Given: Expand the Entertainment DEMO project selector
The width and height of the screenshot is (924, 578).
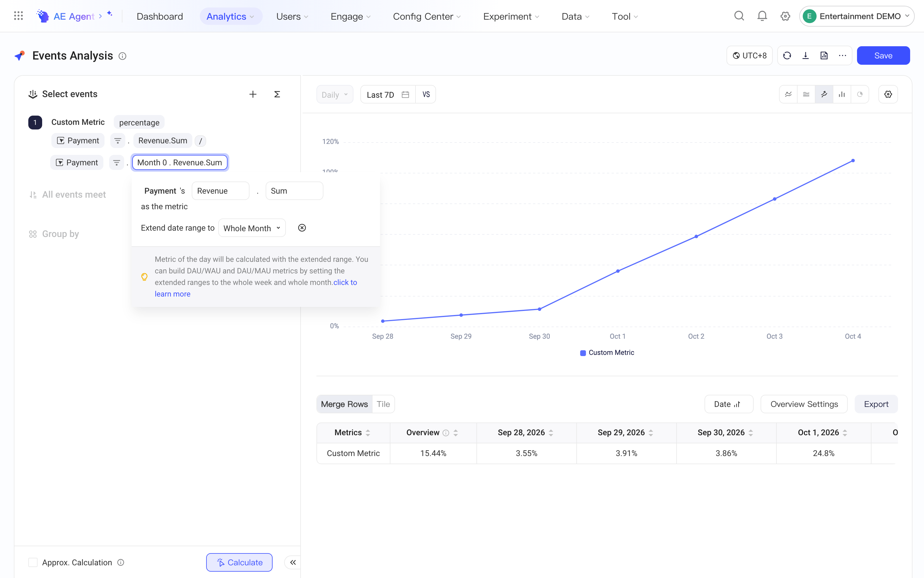Looking at the screenshot, I should (857, 16).
